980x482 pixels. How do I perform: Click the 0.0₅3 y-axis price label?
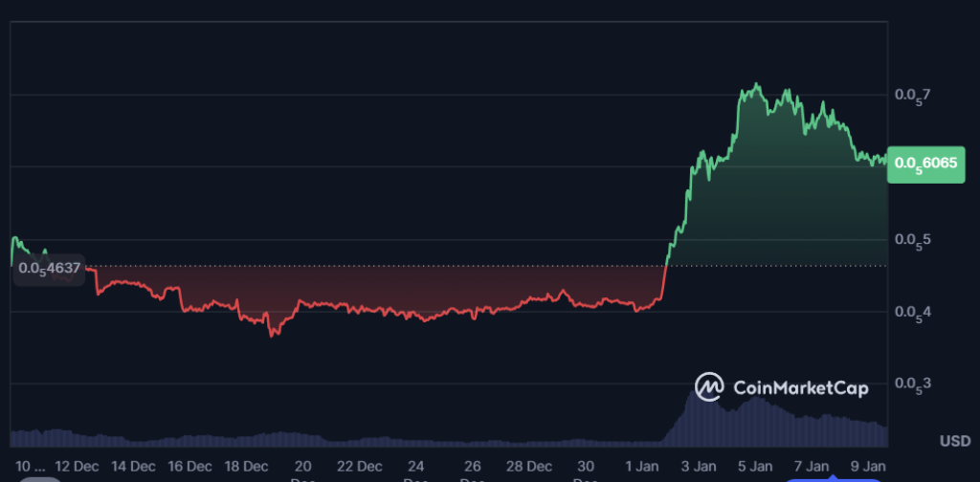[x=912, y=383]
